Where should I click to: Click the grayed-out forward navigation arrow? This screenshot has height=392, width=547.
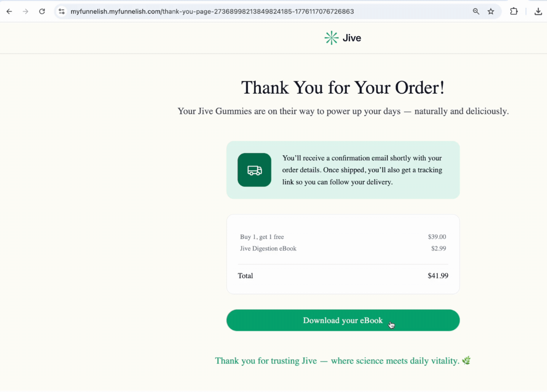coord(25,11)
